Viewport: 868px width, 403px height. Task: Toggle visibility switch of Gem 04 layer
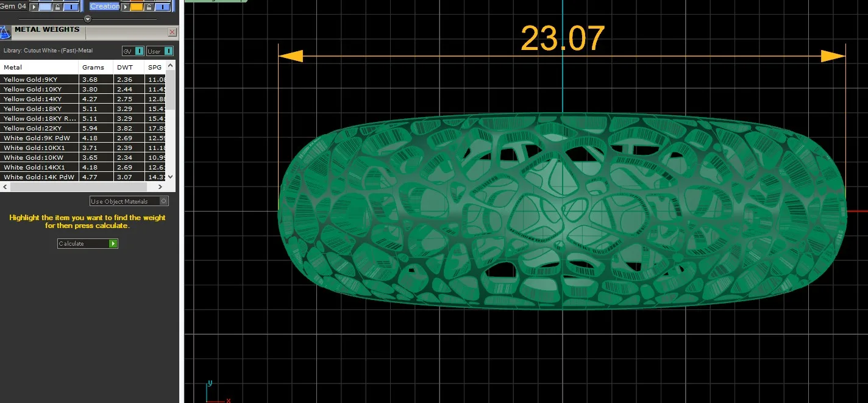[71, 7]
